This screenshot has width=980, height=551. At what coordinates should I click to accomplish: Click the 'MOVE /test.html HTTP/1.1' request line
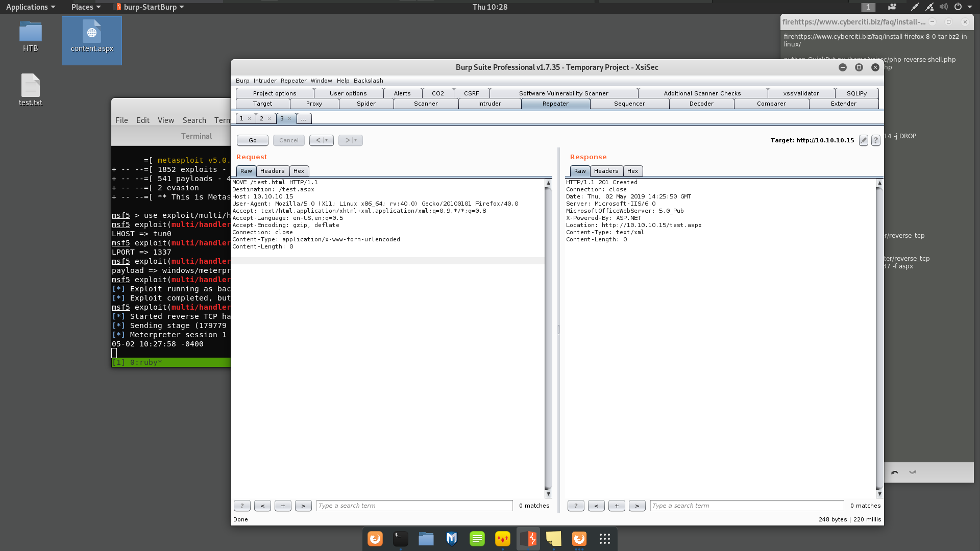pyautogui.click(x=275, y=182)
